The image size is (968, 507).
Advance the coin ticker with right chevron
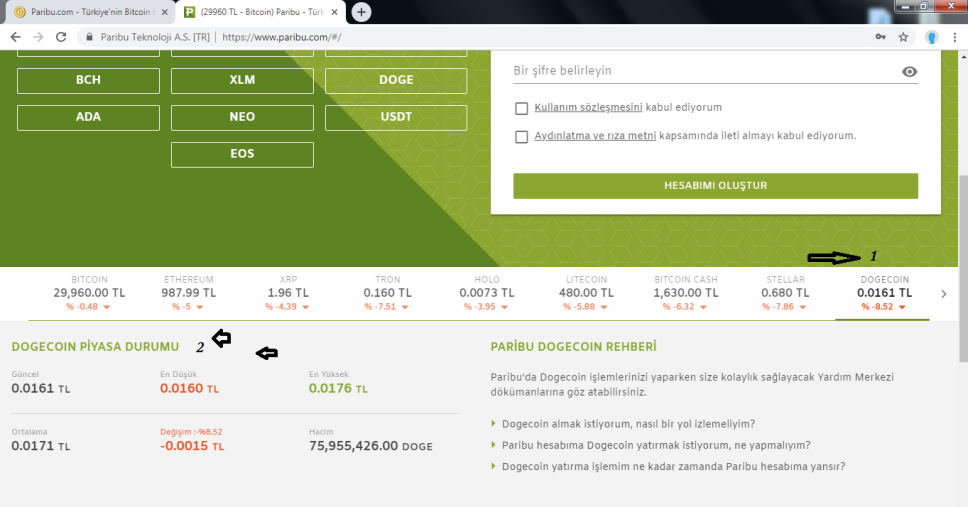(943, 294)
